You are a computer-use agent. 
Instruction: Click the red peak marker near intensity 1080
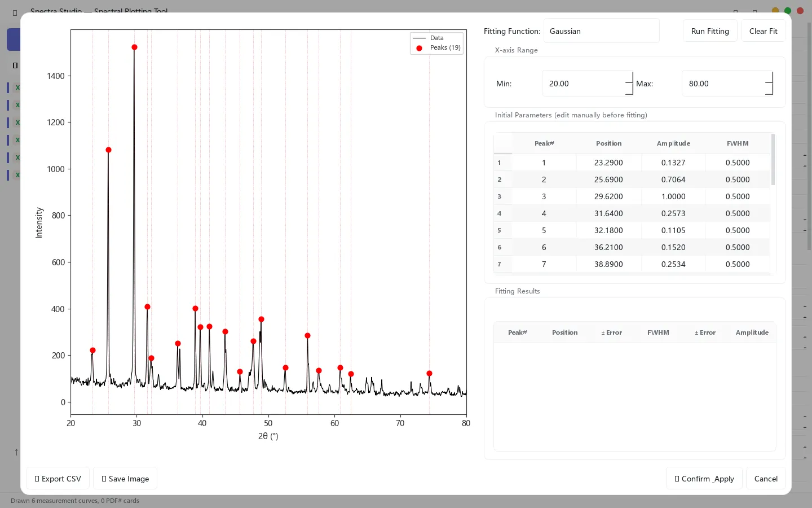click(108, 150)
